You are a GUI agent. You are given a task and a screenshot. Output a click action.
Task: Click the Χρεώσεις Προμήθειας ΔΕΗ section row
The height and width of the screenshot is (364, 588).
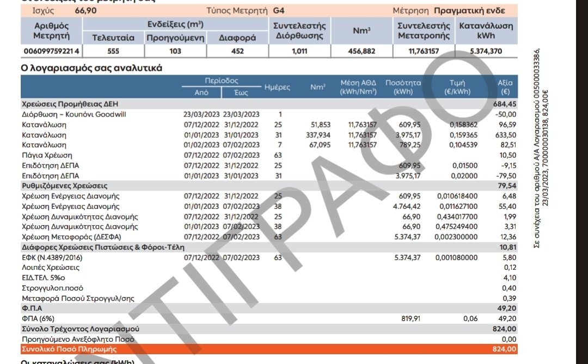click(269, 104)
